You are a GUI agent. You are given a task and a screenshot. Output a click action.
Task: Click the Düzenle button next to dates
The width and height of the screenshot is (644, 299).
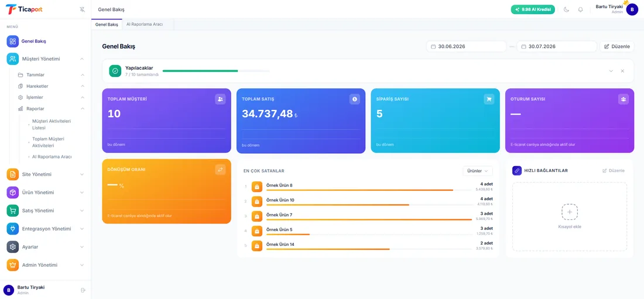tap(616, 46)
